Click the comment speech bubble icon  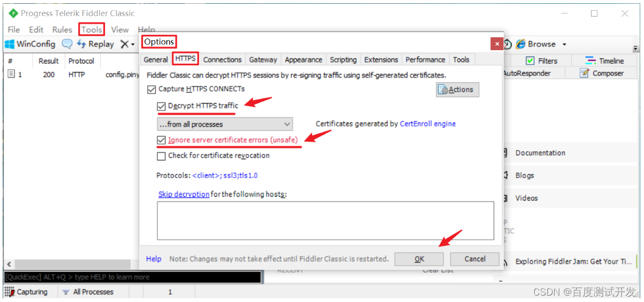pyautogui.click(x=67, y=44)
